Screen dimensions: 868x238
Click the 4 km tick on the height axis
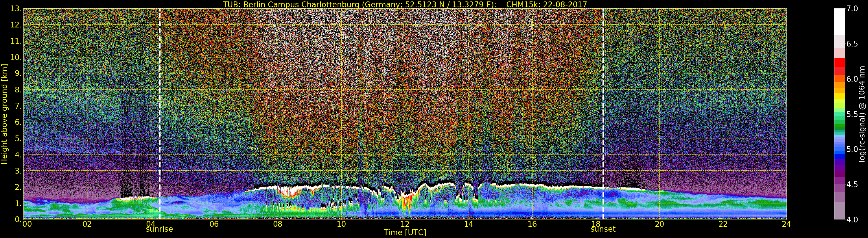[x=18, y=155]
